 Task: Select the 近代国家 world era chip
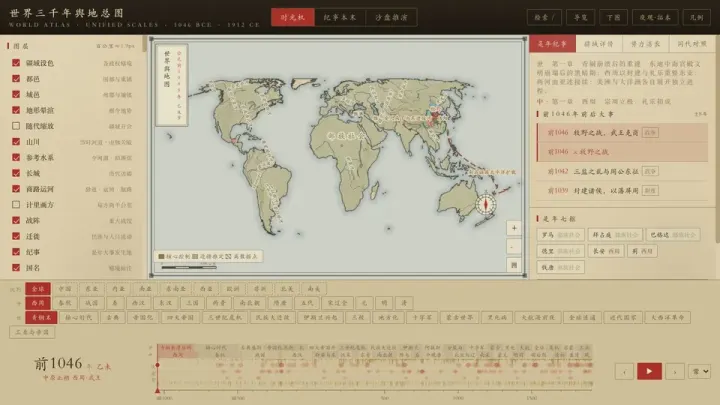coord(623,317)
